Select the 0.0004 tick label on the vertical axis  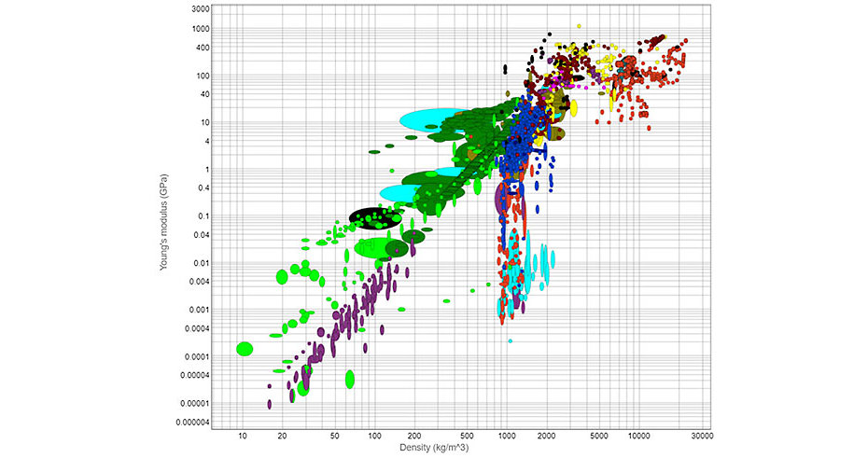point(199,328)
